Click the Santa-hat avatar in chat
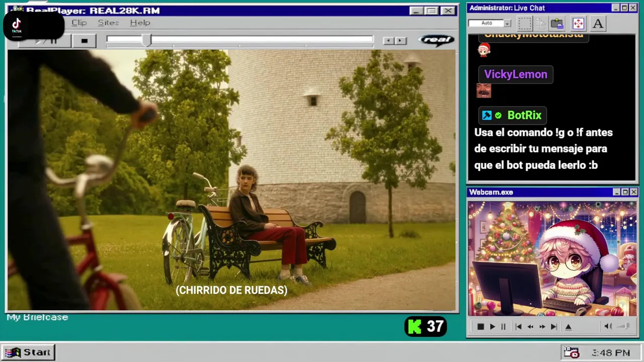Viewport: 644px width, 362px height. click(x=484, y=50)
